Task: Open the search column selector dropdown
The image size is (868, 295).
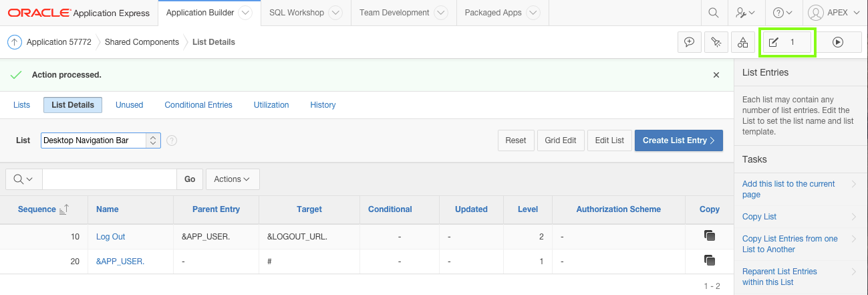Action: click(23, 179)
